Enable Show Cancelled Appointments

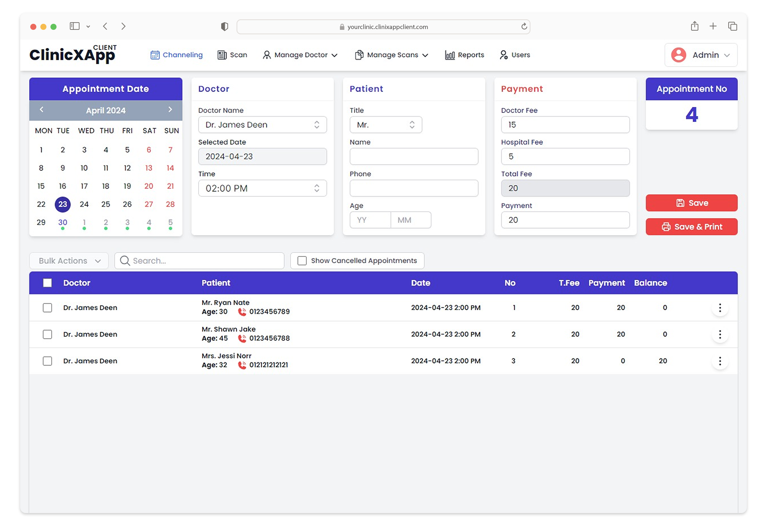pos(302,261)
